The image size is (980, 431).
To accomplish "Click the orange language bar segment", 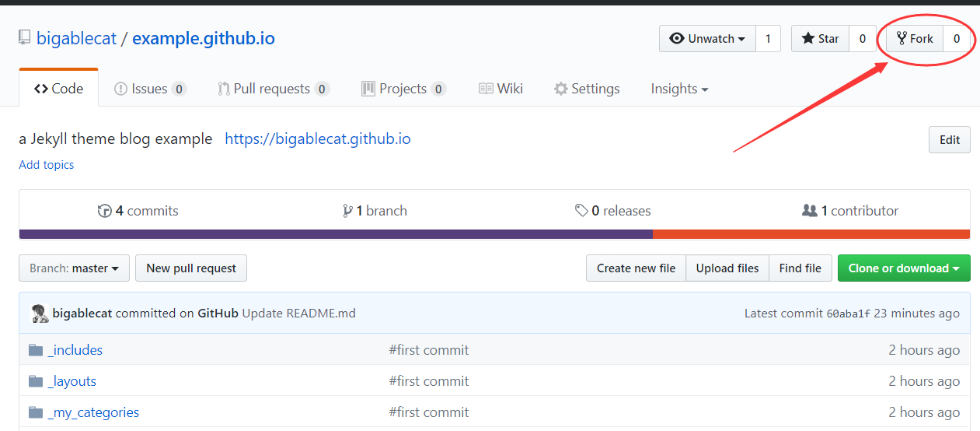I will 811,234.
